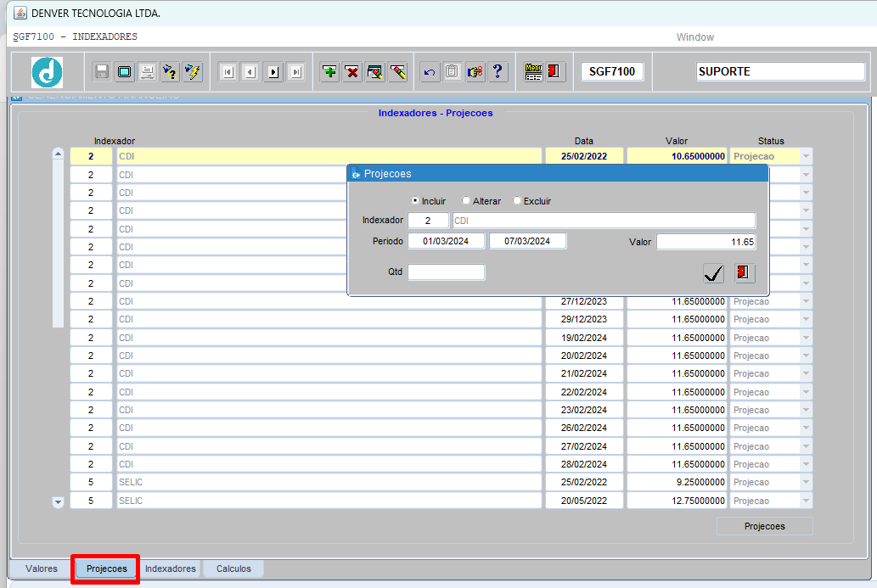Click the Java icon in the title bar
877x588 pixels.
[20, 13]
